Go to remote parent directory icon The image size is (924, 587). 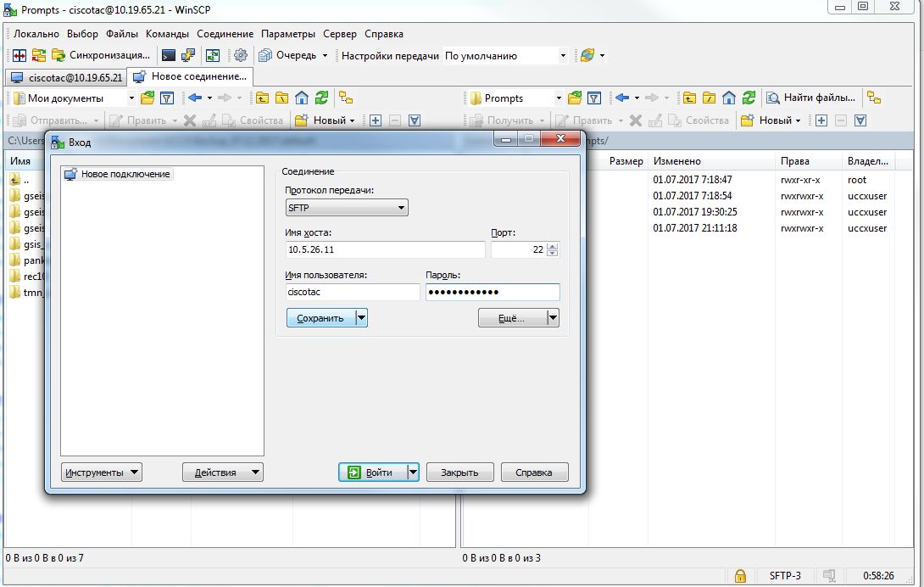click(x=689, y=98)
